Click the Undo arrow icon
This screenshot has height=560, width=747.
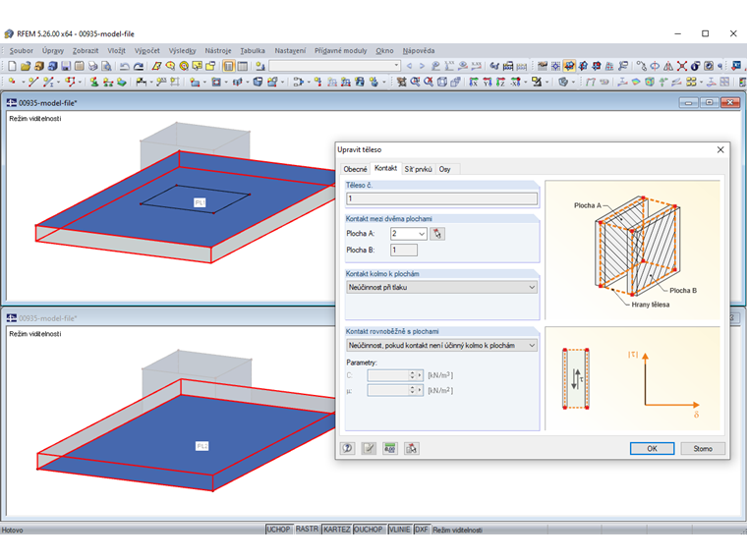click(x=125, y=66)
